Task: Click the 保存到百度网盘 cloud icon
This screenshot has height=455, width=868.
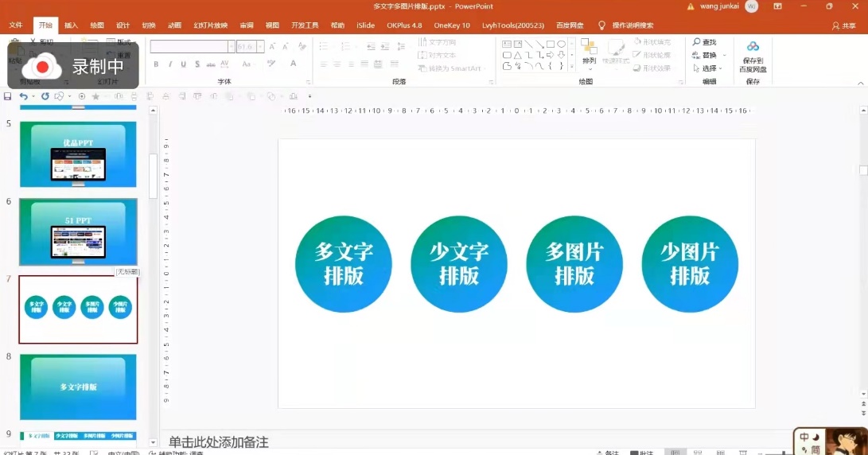Action: click(753, 47)
